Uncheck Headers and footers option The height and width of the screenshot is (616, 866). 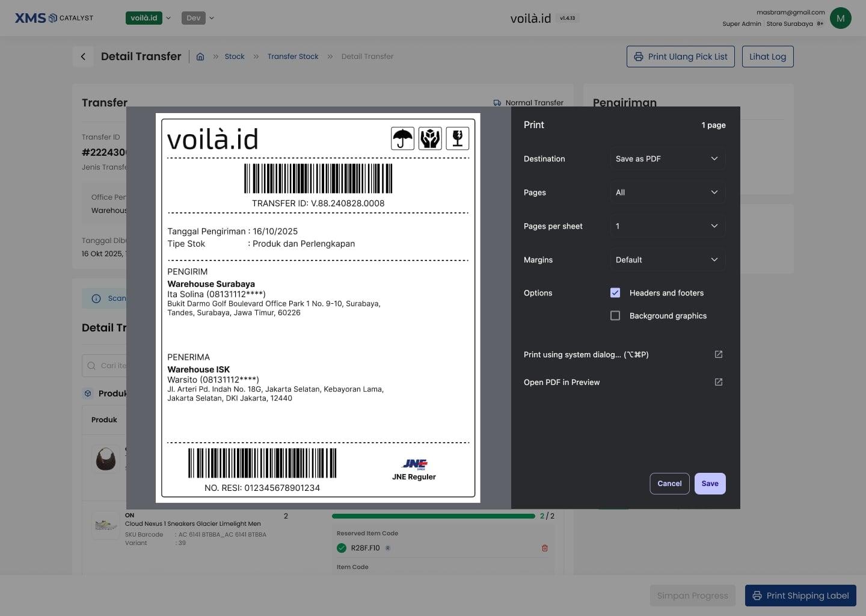[x=615, y=293]
